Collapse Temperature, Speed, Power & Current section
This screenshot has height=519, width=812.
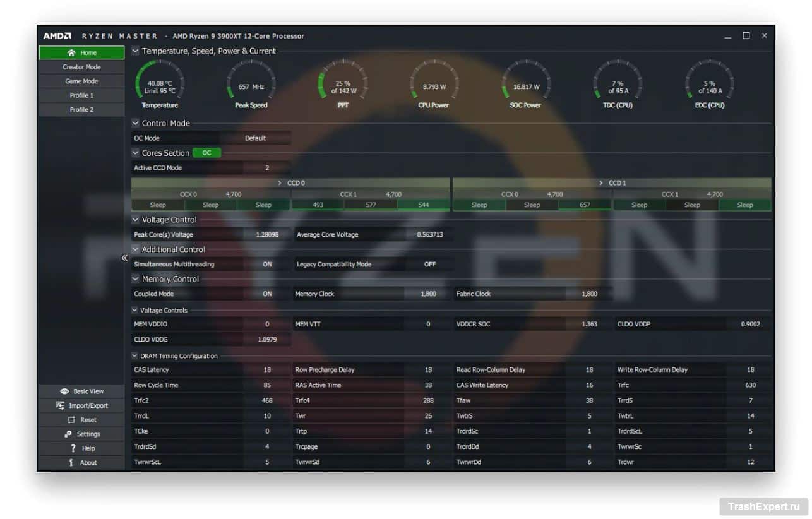tap(136, 51)
